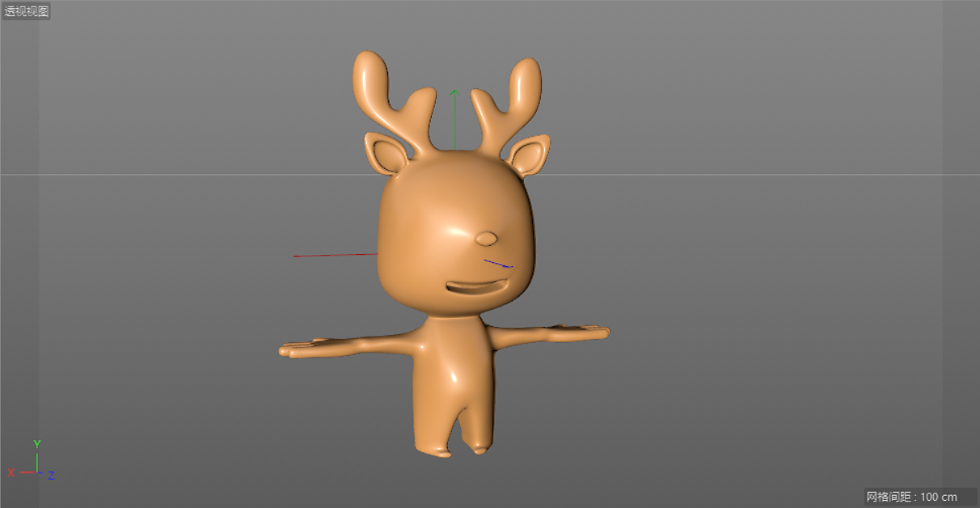Click the 透视视图 viewport label

click(27, 11)
